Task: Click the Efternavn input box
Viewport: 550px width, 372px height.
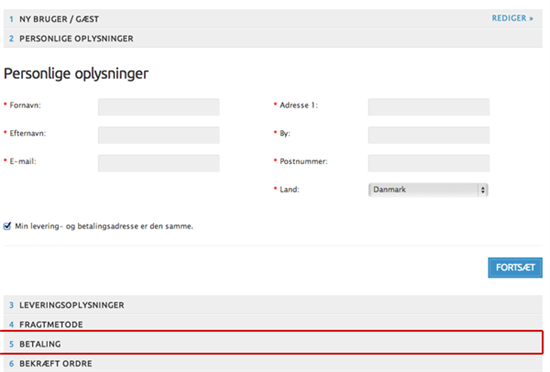Action: (159, 135)
